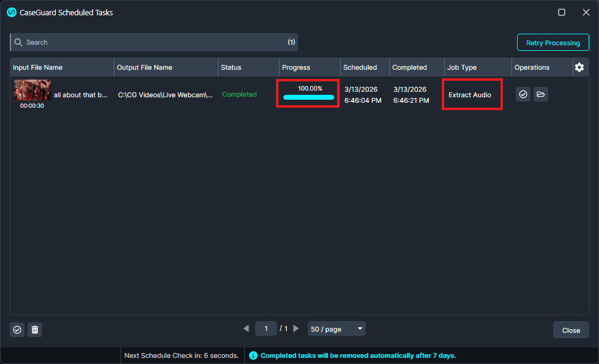This screenshot has height=364, width=599.
Task: Select the video thumbnail in task row
Action: point(32,91)
